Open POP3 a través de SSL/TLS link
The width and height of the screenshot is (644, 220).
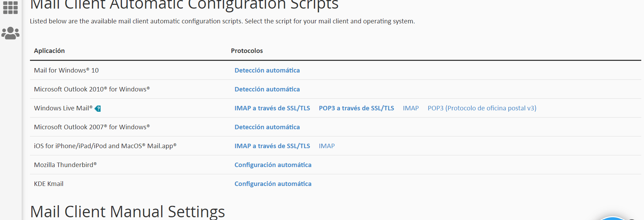356,108
